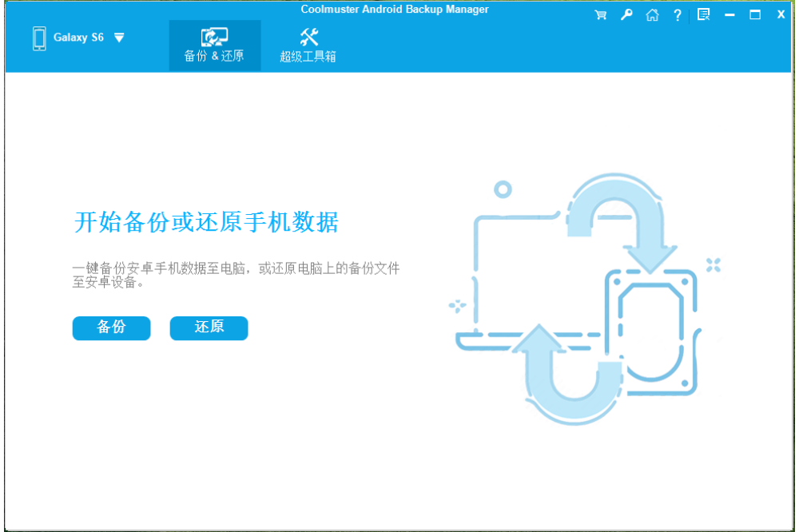Close the Android Backup Manager window
This screenshot has width=799, height=532.
[x=781, y=14]
